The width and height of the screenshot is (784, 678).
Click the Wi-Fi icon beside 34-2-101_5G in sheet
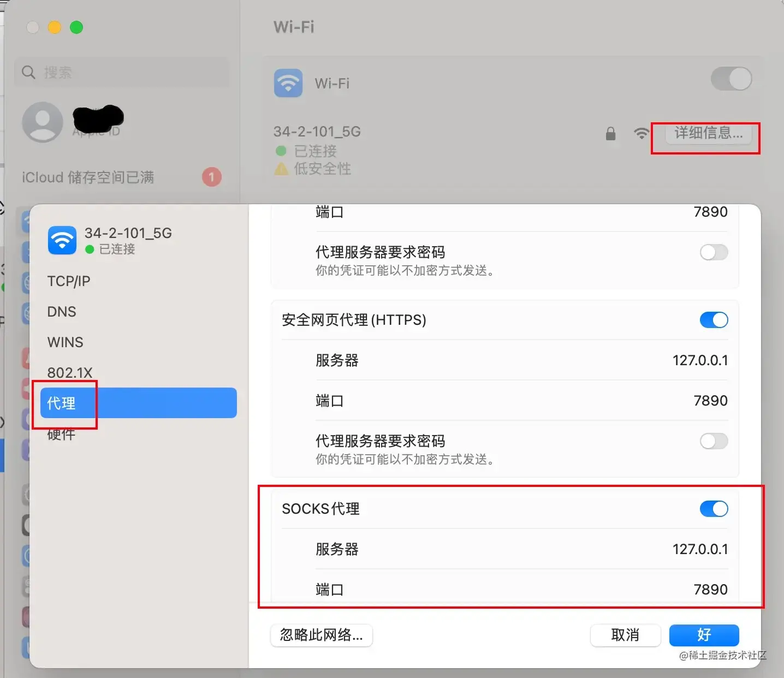pyautogui.click(x=62, y=240)
